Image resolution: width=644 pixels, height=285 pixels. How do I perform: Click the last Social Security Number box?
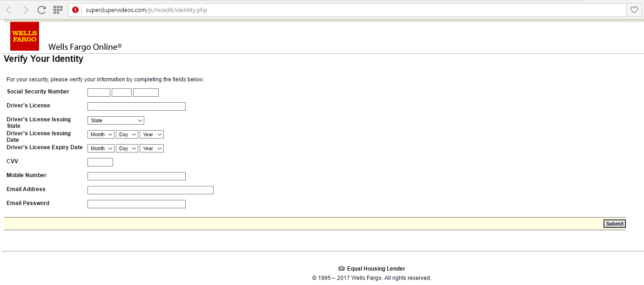pos(146,93)
